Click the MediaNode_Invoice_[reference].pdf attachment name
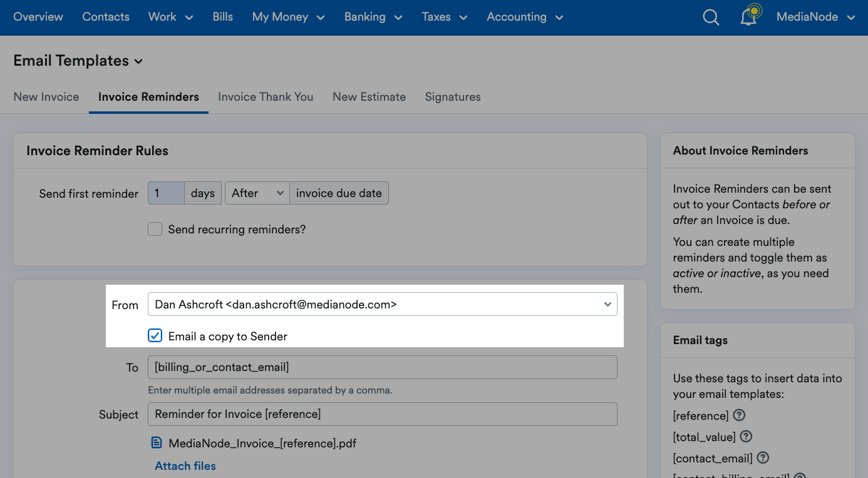Screen dimensions: 868x478 [262, 444]
